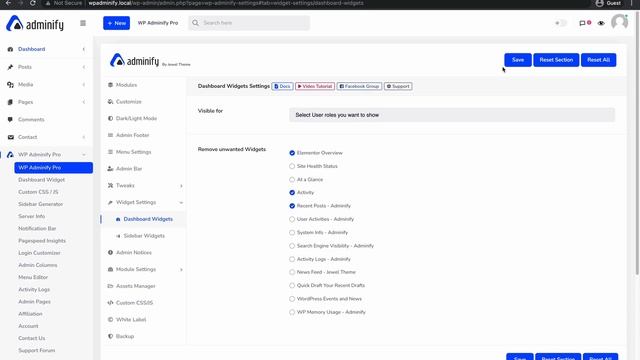
Task: Click the eye preview icon in top bar
Action: [601, 23]
